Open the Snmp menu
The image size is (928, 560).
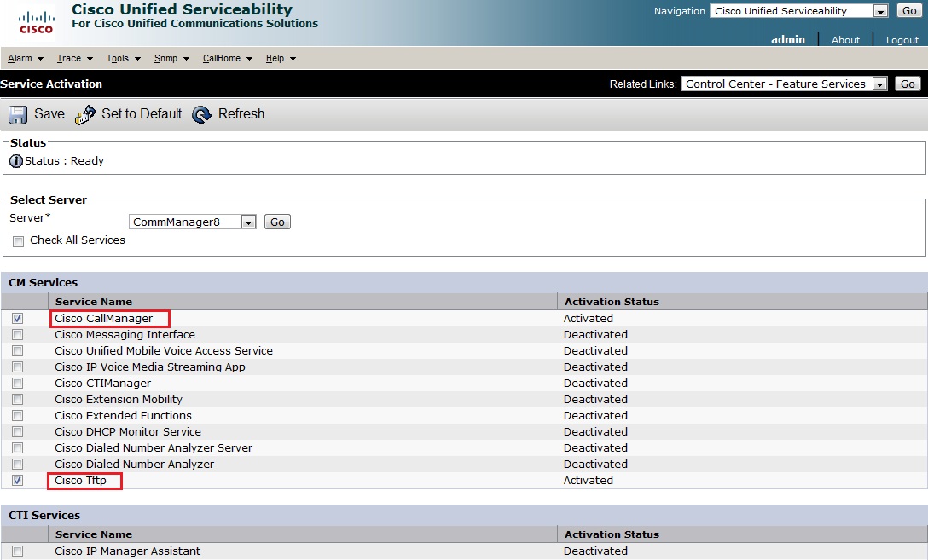(171, 58)
